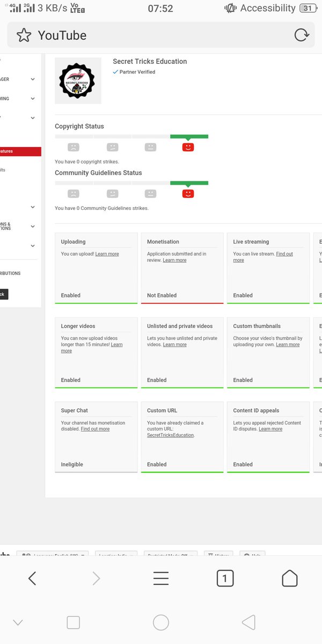Open the SecretTricksEducation custom URL link
322x644 pixels.
click(171, 435)
